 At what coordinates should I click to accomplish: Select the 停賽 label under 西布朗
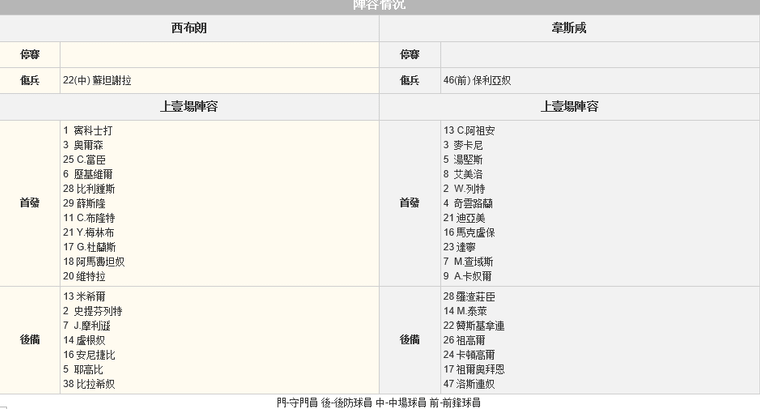point(30,55)
